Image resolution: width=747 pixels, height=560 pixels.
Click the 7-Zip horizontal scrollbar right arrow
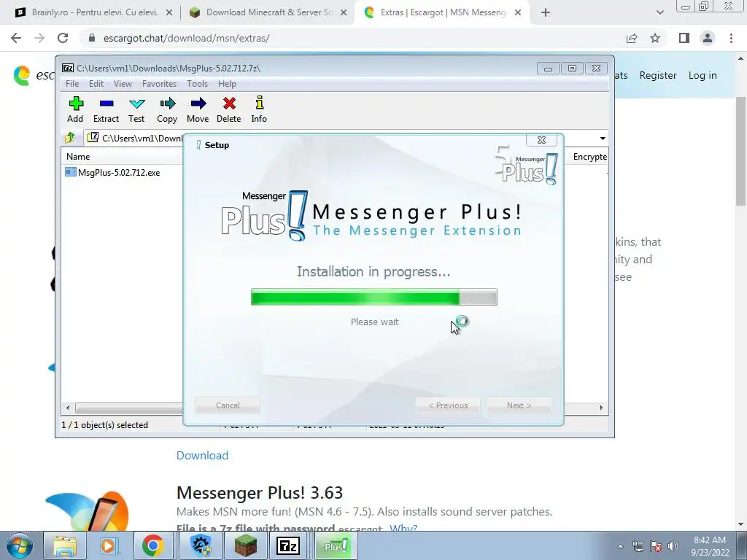pos(601,408)
